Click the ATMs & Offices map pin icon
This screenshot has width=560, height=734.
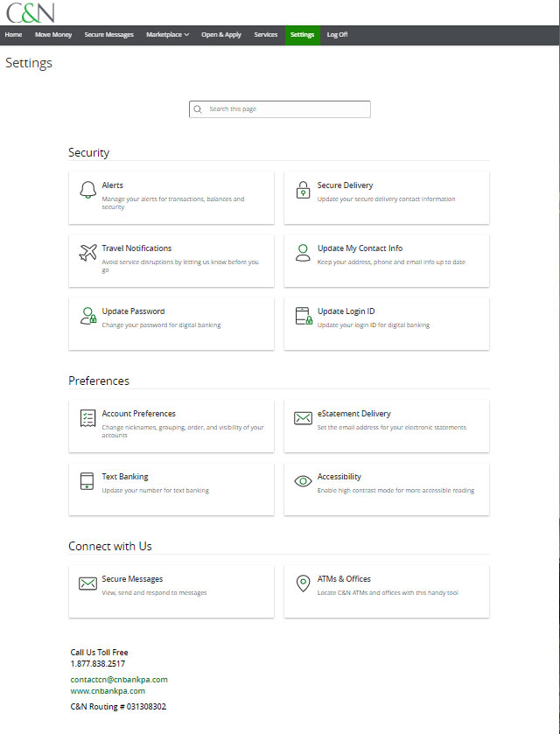[x=303, y=584]
